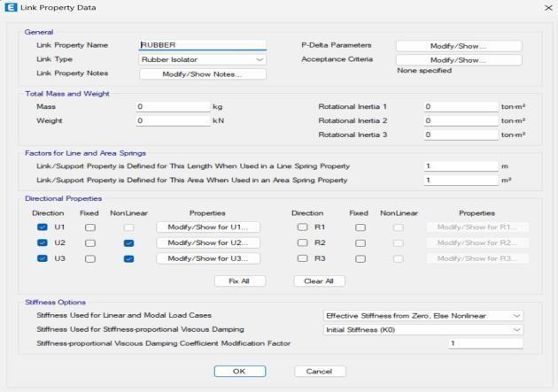558x392 pixels.
Task: Click the Cancel button
Action: coord(319,372)
